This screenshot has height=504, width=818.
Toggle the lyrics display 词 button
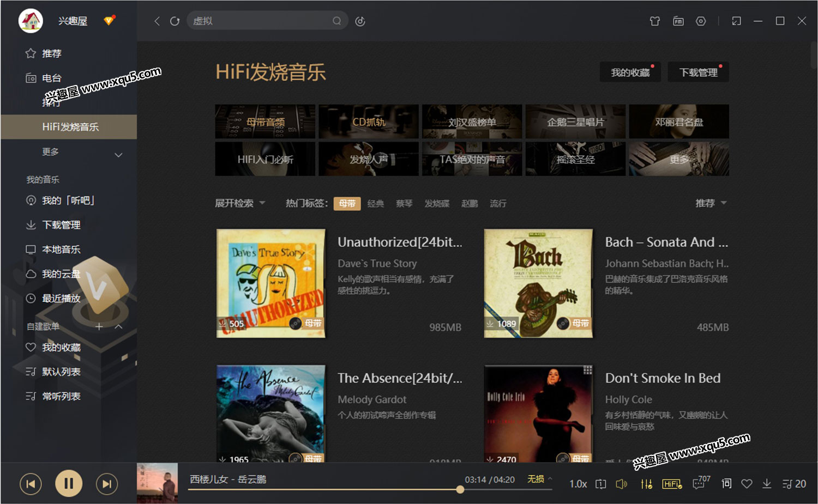pos(726,484)
